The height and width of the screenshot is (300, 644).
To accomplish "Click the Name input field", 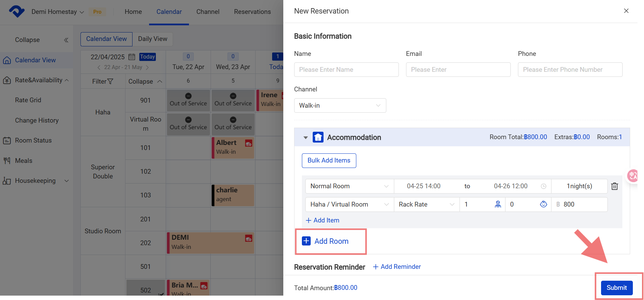I will click(x=346, y=70).
